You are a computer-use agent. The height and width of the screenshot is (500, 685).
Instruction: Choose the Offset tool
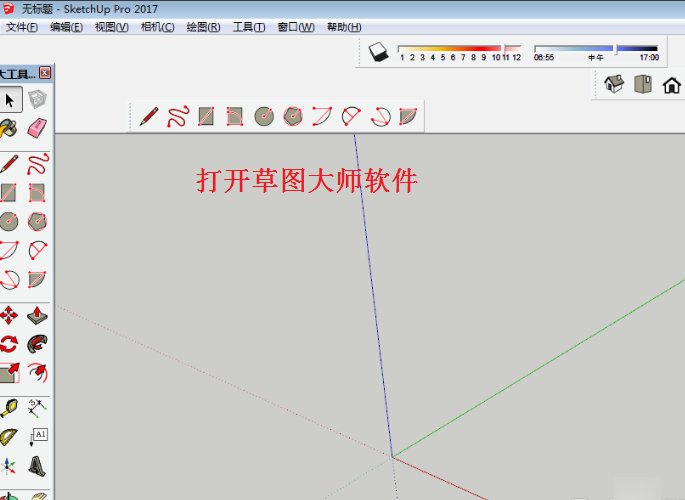38,372
